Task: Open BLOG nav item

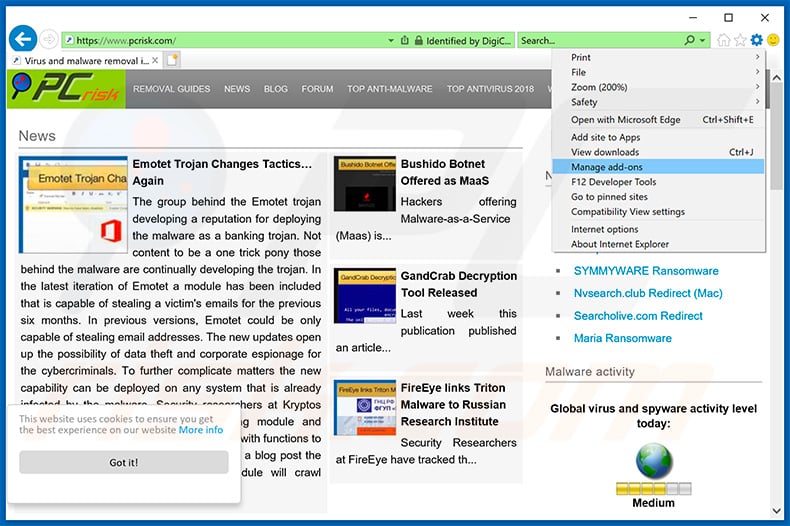Action: (276, 89)
